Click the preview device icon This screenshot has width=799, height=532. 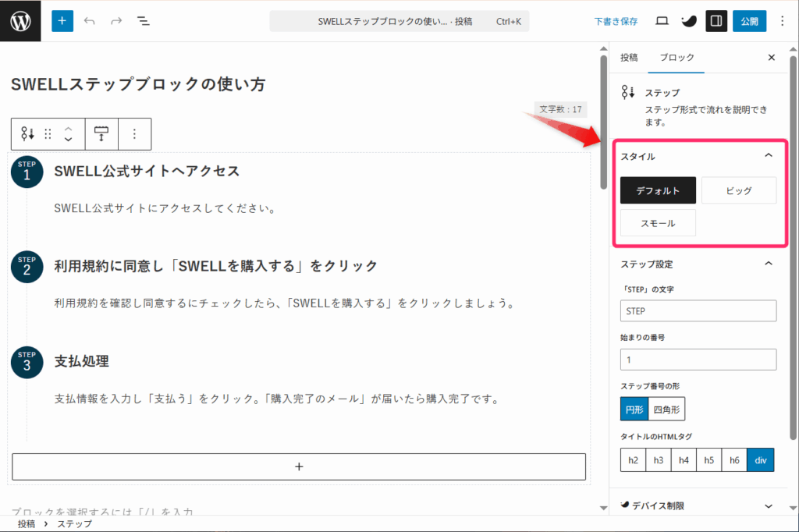(x=662, y=21)
